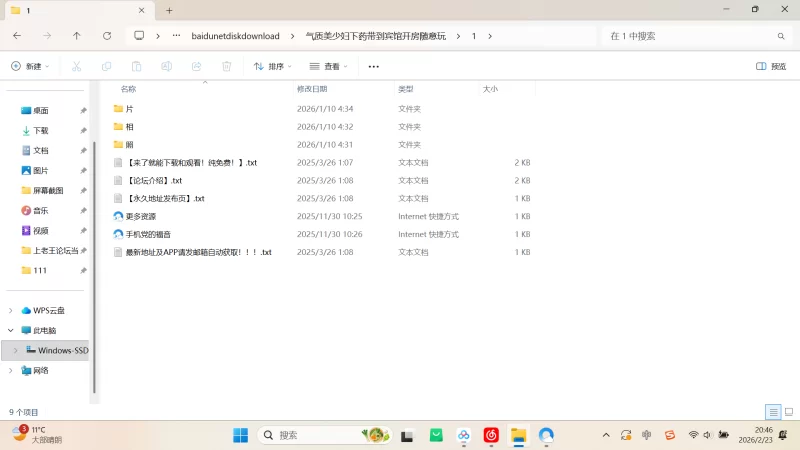Click the Rename icon in the toolbar
Viewport: 800px width, 450px height.
pos(167,66)
